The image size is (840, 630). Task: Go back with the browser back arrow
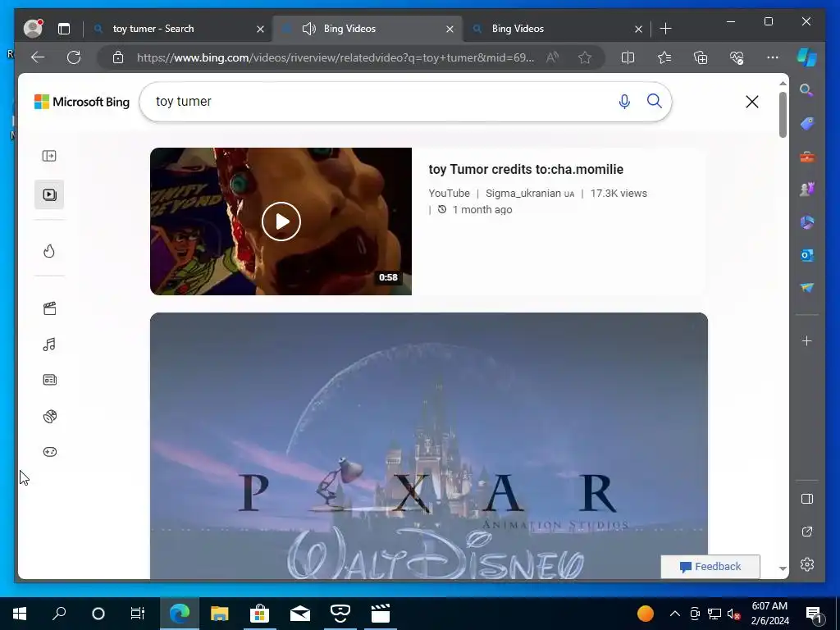click(x=38, y=57)
